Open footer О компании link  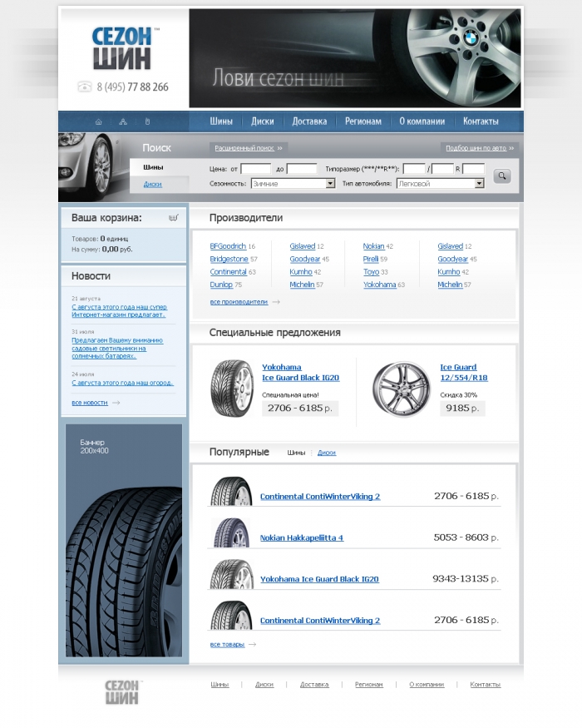pyautogui.click(x=427, y=685)
